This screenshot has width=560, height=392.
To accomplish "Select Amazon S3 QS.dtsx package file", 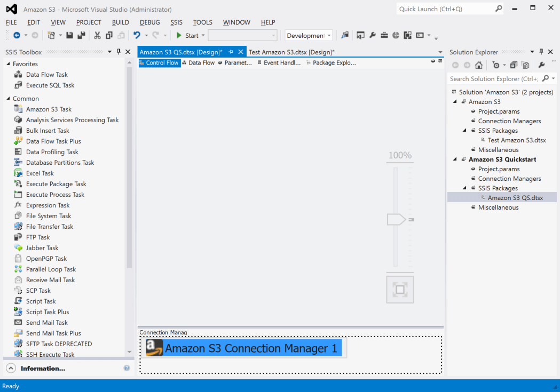I will 515,198.
